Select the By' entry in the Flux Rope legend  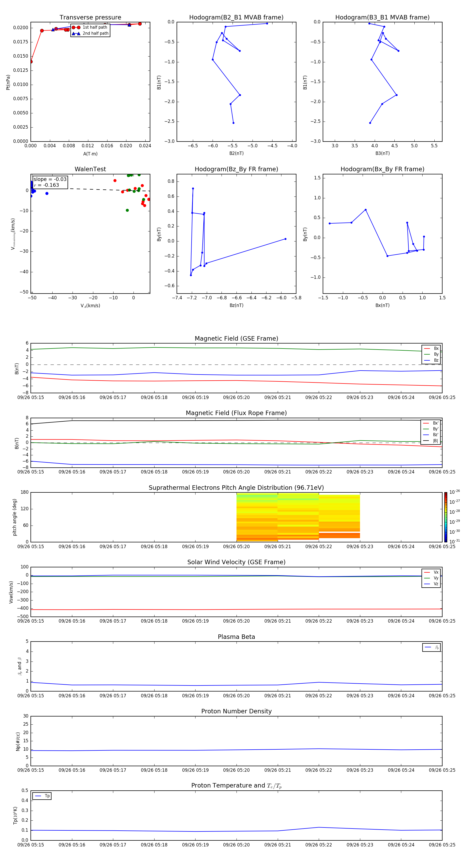[431, 429]
